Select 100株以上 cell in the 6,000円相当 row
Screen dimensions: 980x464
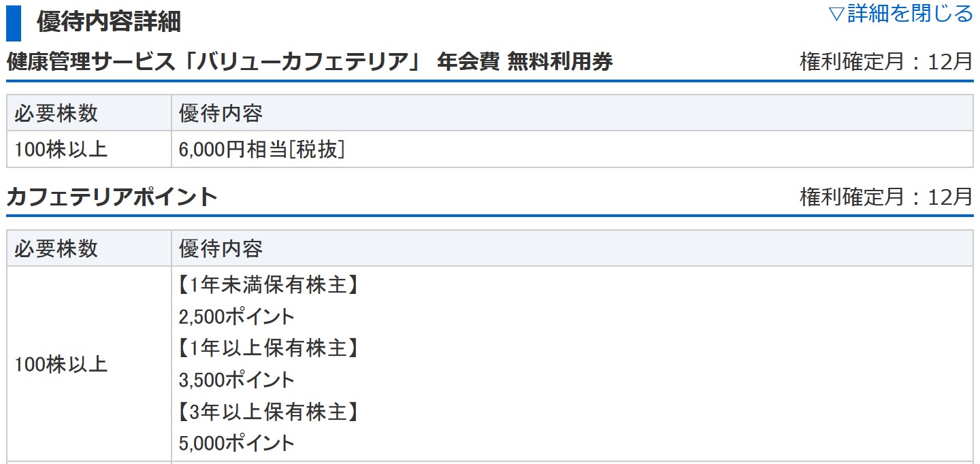point(61,149)
